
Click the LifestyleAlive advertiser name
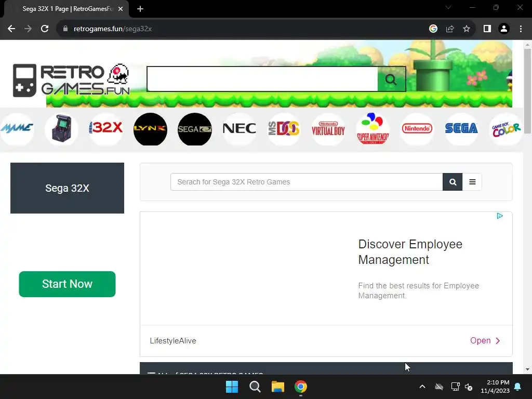[173, 341]
